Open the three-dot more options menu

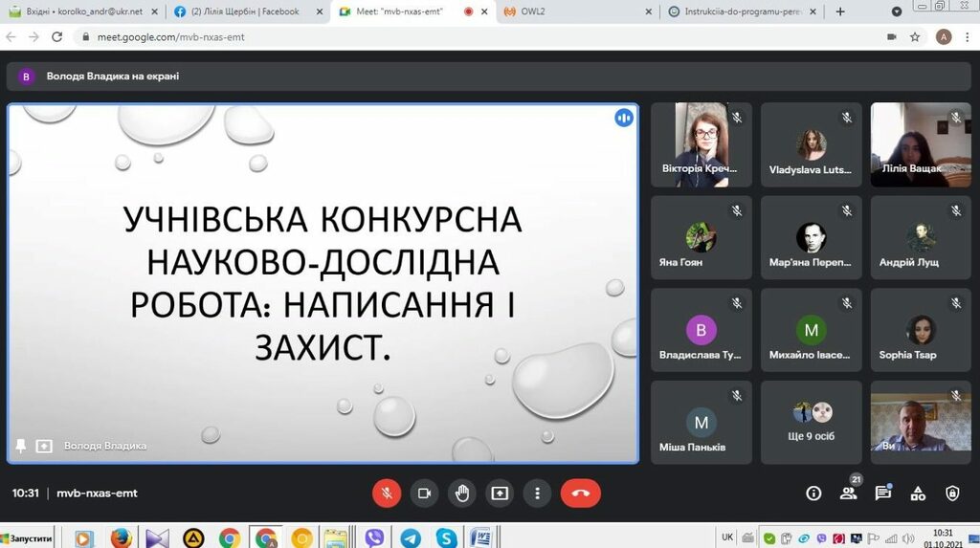[538, 493]
